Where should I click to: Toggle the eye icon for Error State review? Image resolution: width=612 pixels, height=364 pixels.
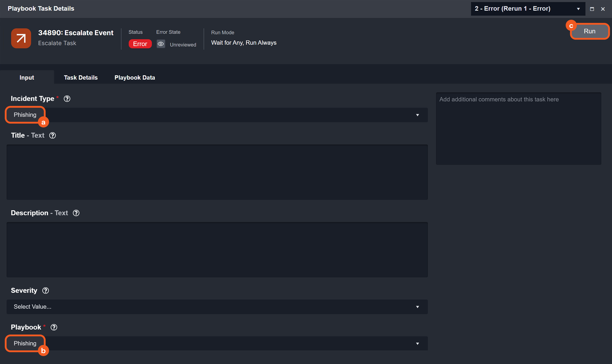coord(161,44)
